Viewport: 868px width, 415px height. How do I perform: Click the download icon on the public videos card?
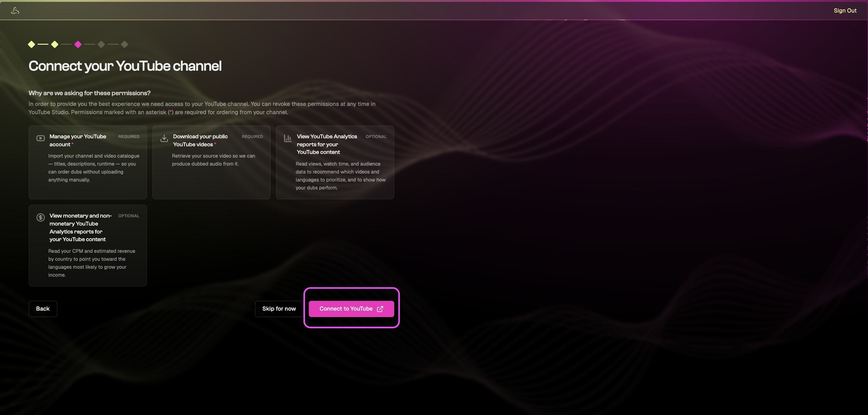(164, 138)
